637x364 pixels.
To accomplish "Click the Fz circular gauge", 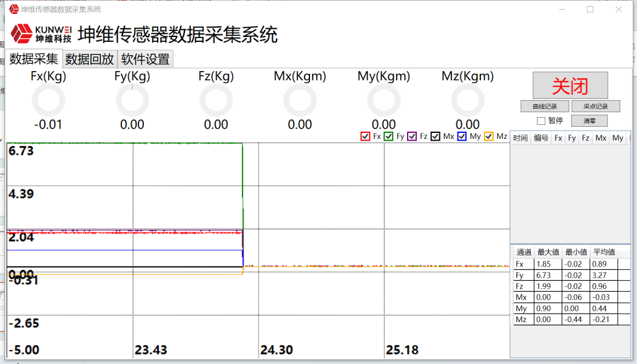I will 216,101.
